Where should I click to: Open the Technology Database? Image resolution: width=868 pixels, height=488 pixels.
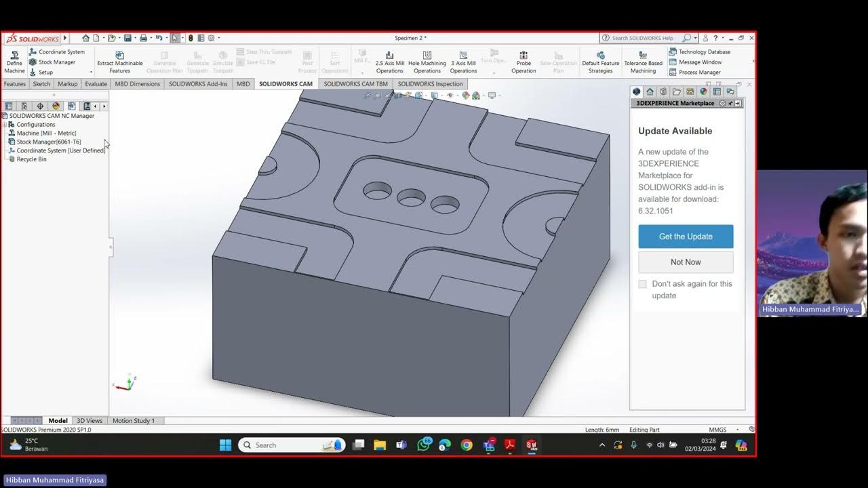point(700,52)
